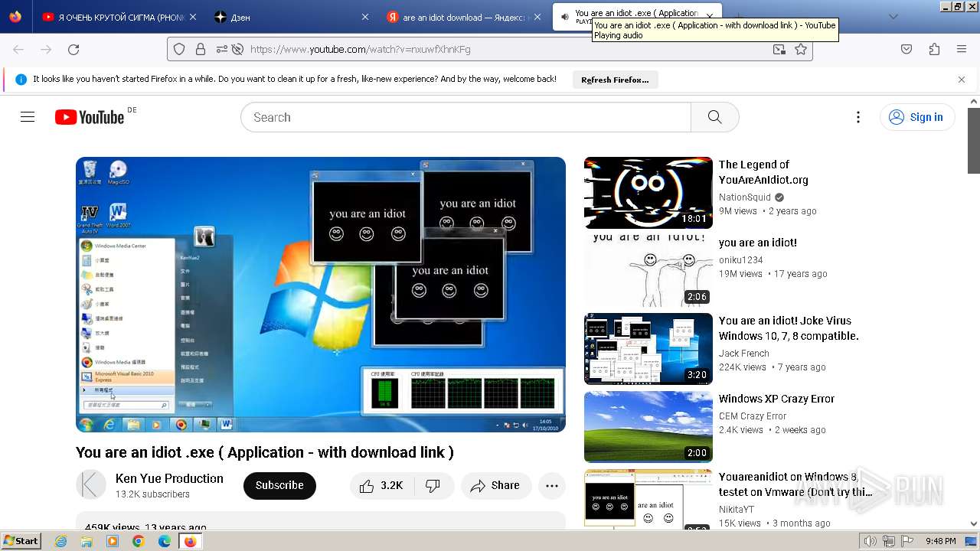Click the CEM Crazy Error channel name
This screenshot has width=980, height=551.
(753, 416)
